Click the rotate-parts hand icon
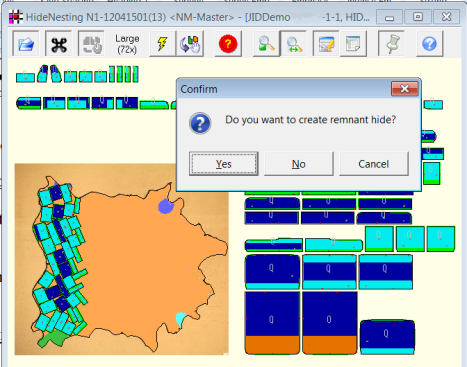Viewport: 467px width, 367px height. (x=190, y=44)
